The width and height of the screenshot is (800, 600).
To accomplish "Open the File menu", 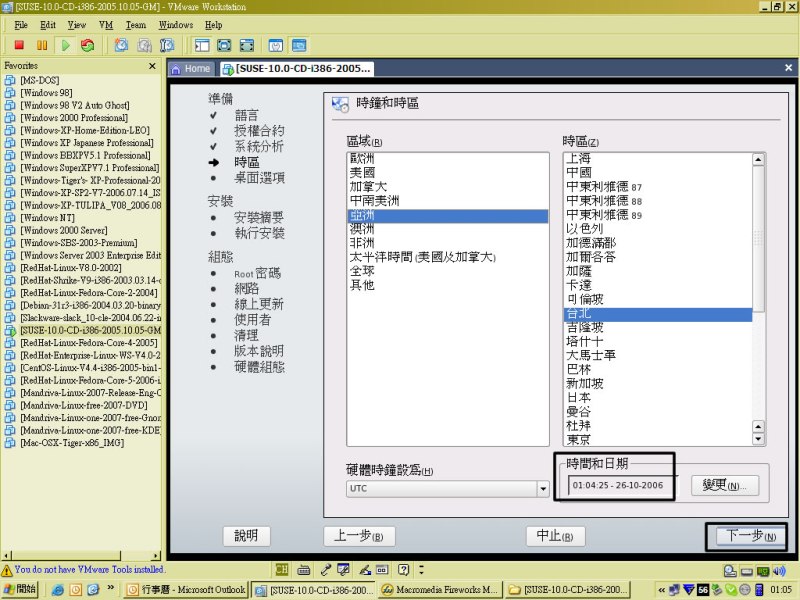I will pyautogui.click(x=21, y=25).
